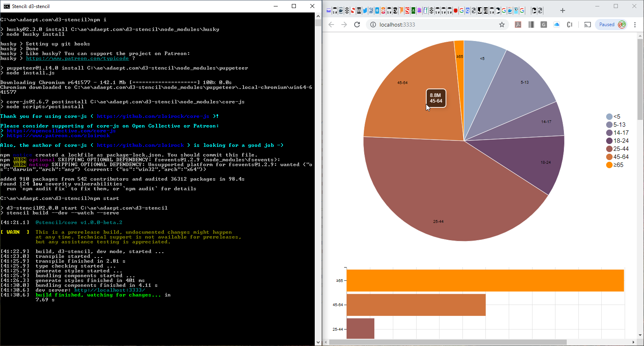Select the 5-13 legend entry
Screen dimensions: 644x346
tap(616, 125)
